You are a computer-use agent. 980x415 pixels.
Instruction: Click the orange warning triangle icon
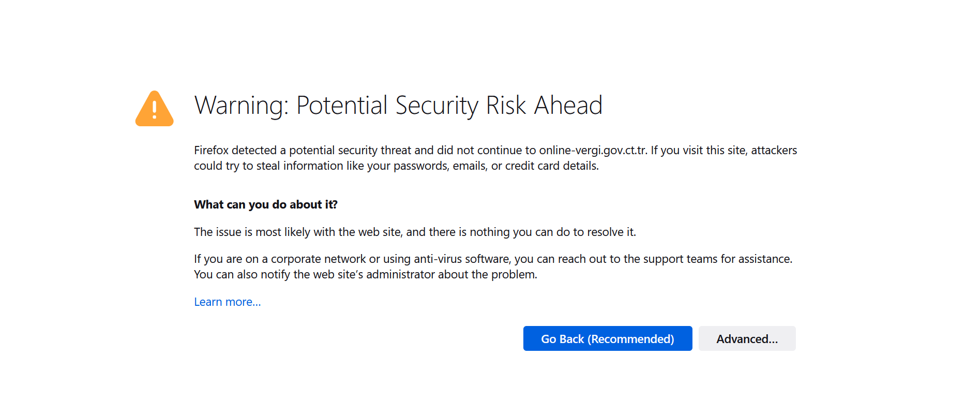pyautogui.click(x=154, y=109)
